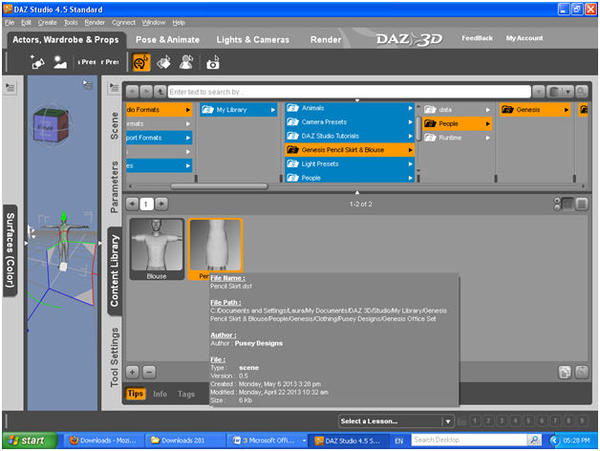Open the Render menu in menu bar
The image size is (600, 451).
(x=95, y=23)
